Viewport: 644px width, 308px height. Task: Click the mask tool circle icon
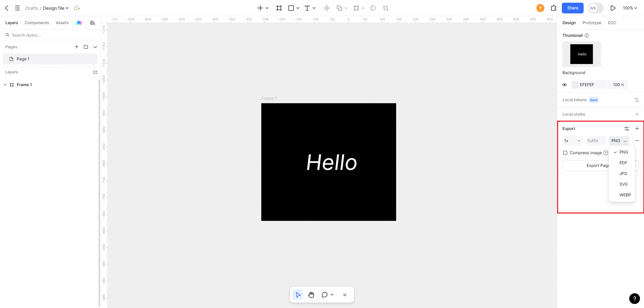click(373, 8)
